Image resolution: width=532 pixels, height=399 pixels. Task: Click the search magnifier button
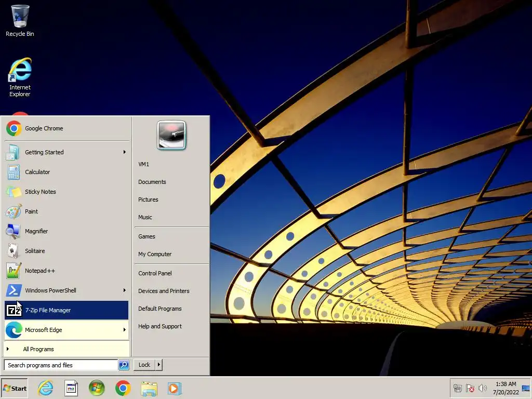click(124, 365)
